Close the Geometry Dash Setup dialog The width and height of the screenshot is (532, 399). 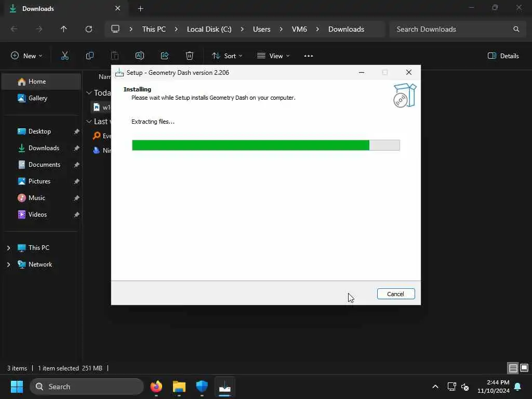point(408,72)
